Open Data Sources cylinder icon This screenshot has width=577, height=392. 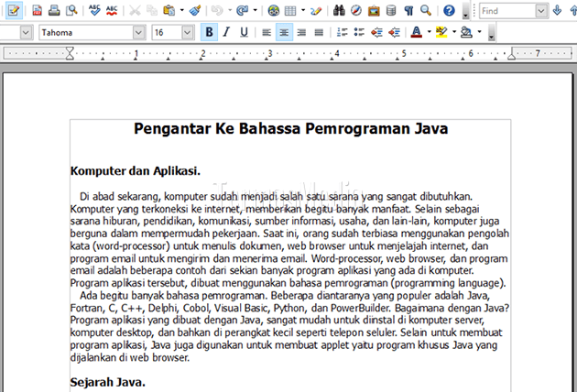pyautogui.click(x=391, y=11)
